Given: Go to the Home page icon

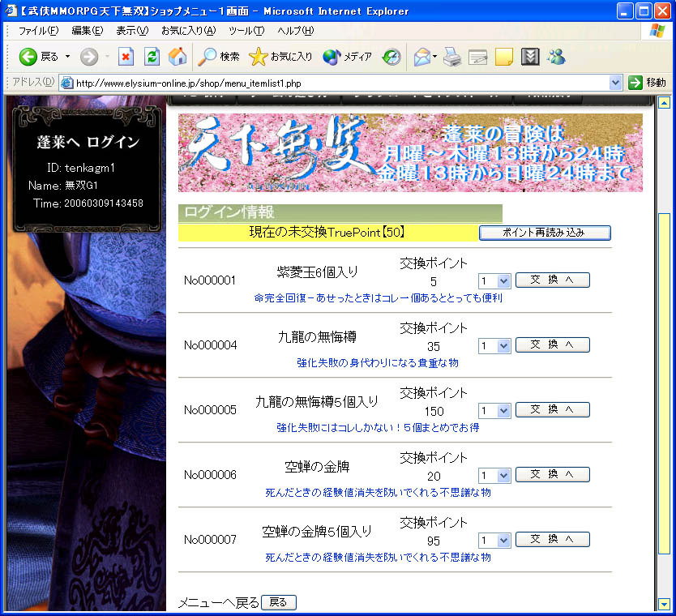Looking at the screenshot, I should coord(177,57).
